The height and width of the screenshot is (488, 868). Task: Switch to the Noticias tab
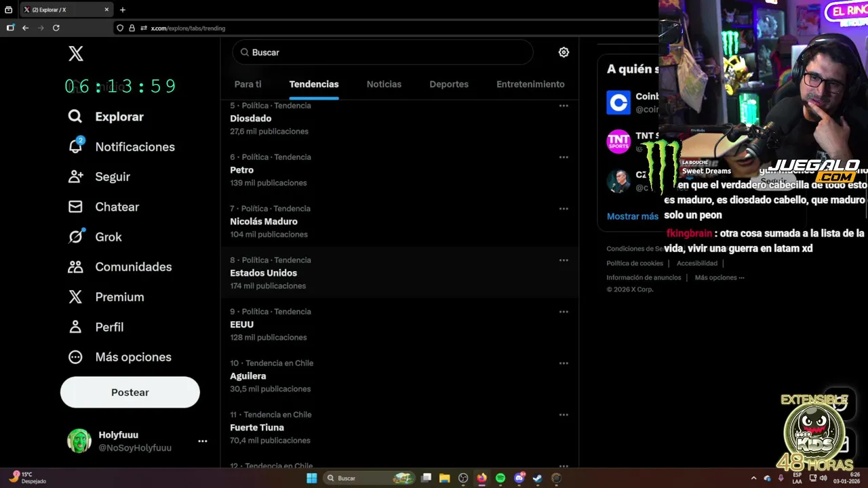384,84
